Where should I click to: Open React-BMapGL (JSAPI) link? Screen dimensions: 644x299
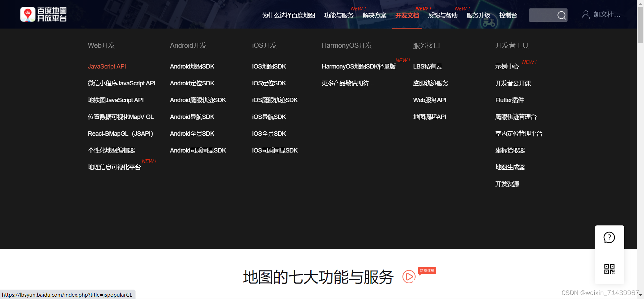[x=120, y=134]
